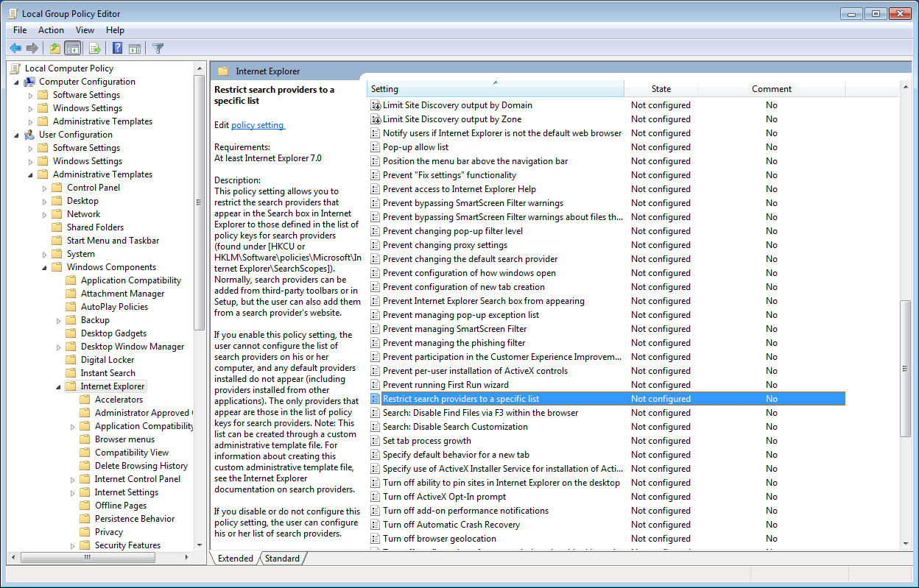The height and width of the screenshot is (588, 919).
Task: Click the tree pane vertical scrollbar thumb
Action: [x=200, y=202]
